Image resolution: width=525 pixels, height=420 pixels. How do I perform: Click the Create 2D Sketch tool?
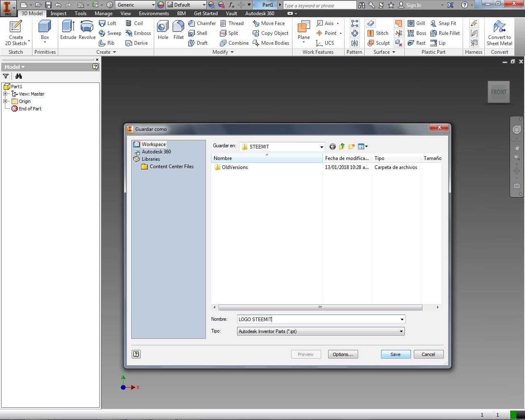point(16,32)
